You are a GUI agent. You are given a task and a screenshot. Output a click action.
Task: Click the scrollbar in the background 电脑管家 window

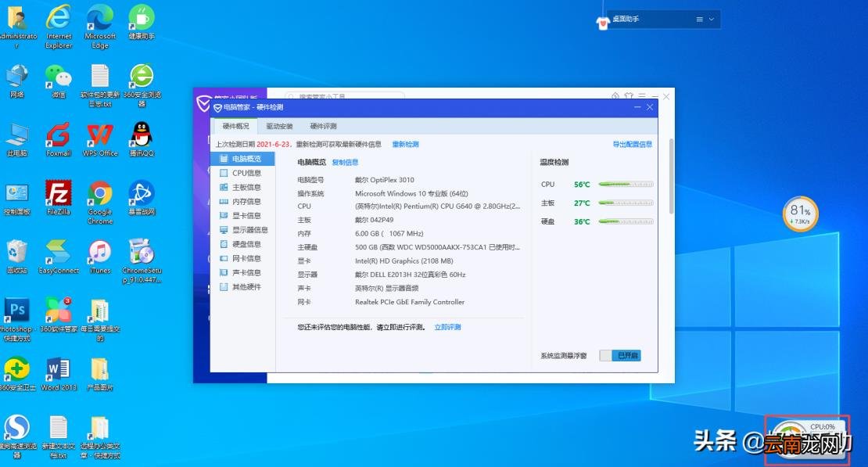click(x=671, y=176)
